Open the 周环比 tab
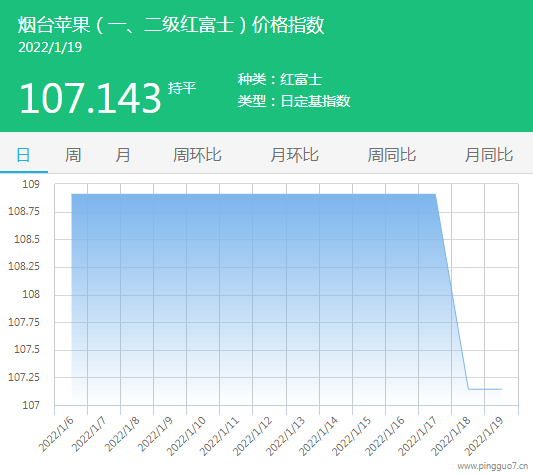This screenshot has height=475, width=533. (x=197, y=155)
